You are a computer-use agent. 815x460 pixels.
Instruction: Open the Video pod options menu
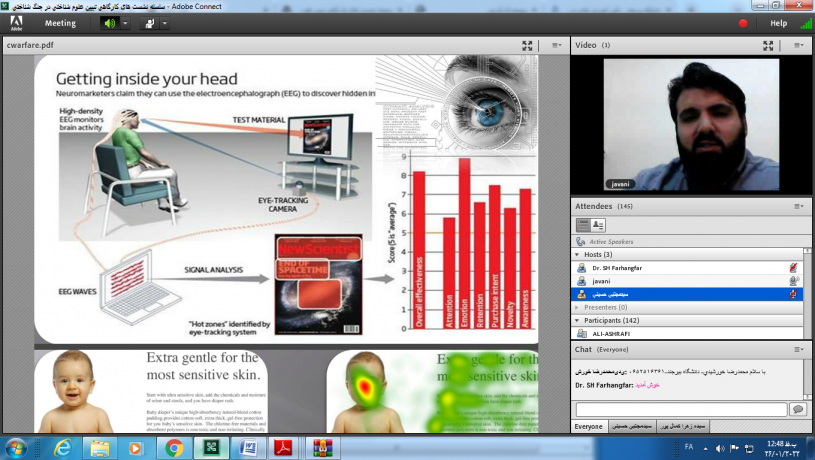point(798,45)
